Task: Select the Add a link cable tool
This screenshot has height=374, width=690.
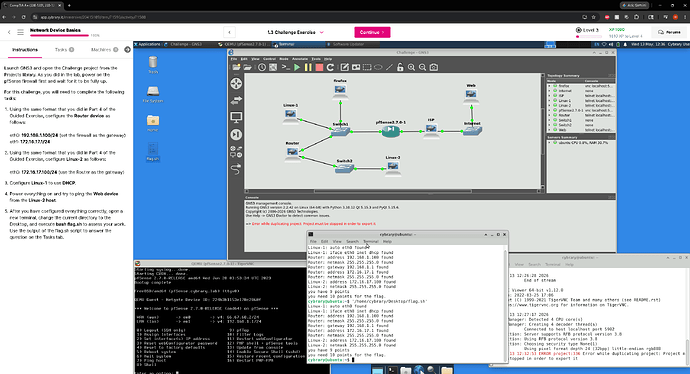Action: [236, 169]
